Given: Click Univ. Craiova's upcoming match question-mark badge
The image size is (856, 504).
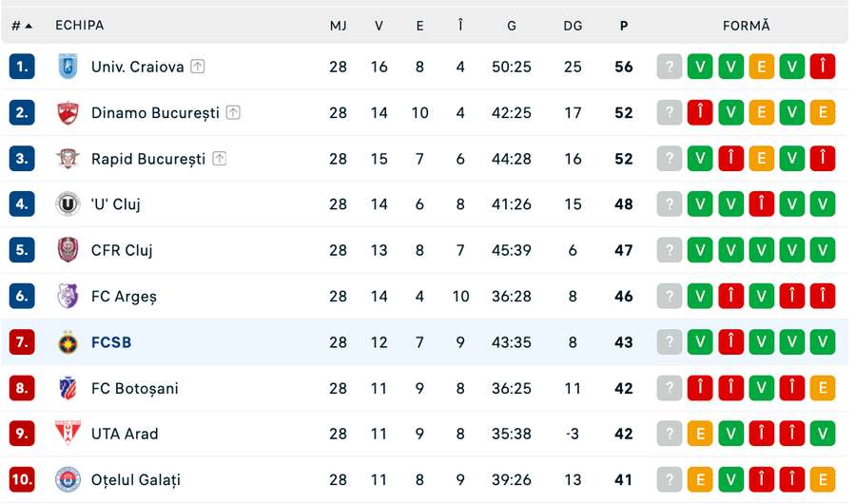Looking at the screenshot, I should click(x=670, y=67).
